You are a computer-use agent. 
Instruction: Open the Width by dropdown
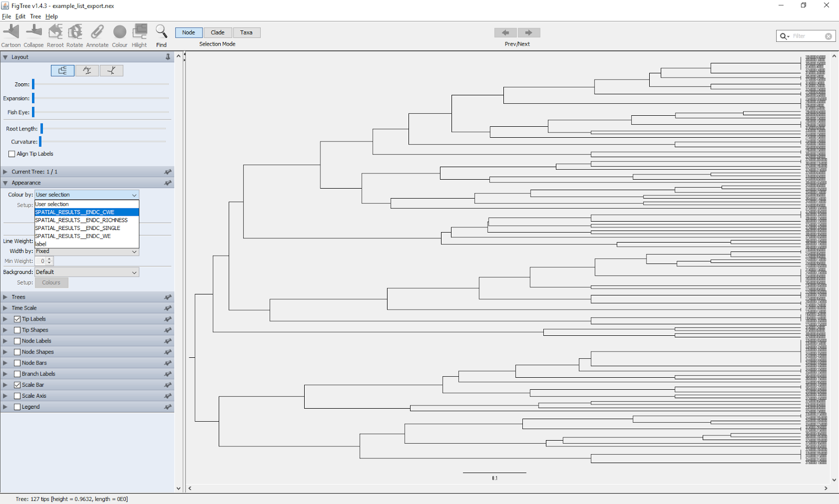click(x=87, y=251)
